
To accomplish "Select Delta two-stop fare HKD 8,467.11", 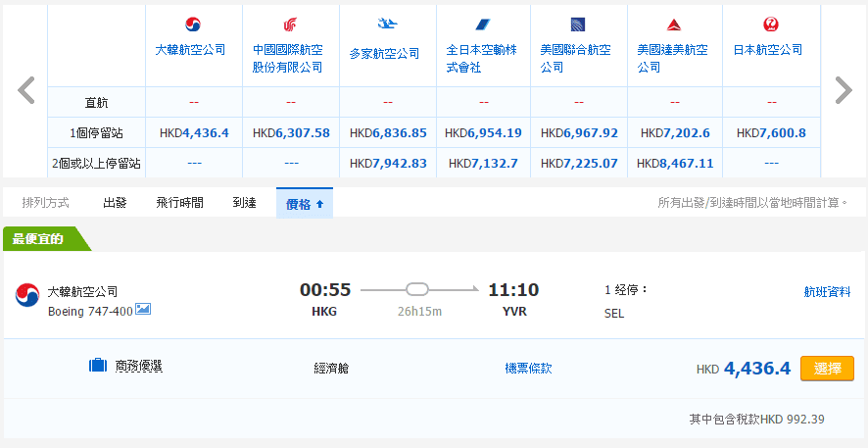I will click(674, 164).
